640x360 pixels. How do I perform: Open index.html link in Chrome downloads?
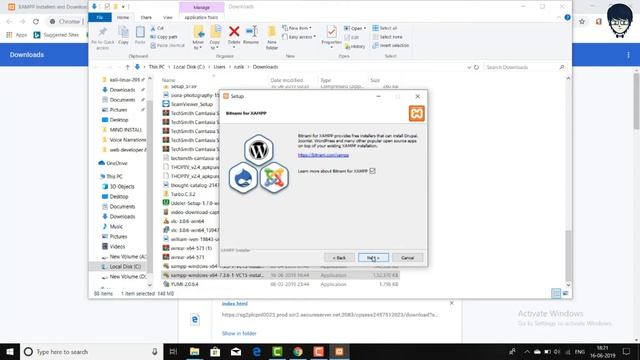[235, 304]
